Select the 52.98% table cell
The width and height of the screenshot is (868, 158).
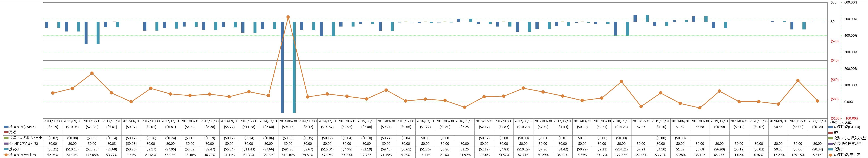53,155
